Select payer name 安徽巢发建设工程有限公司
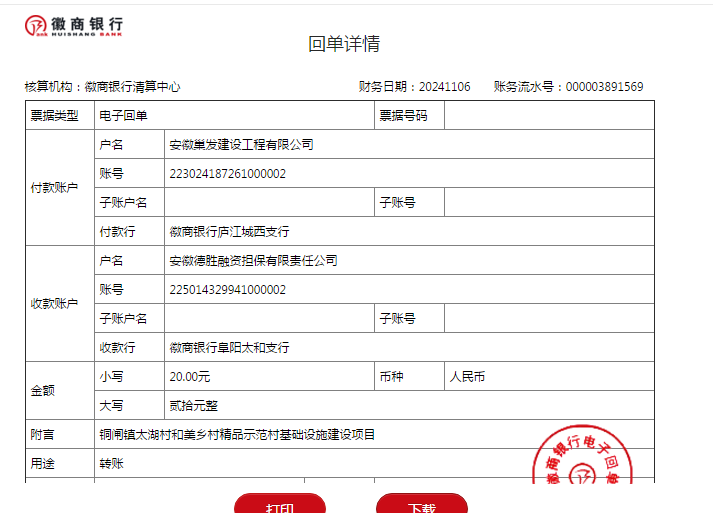The image size is (713, 513). tap(241, 145)
